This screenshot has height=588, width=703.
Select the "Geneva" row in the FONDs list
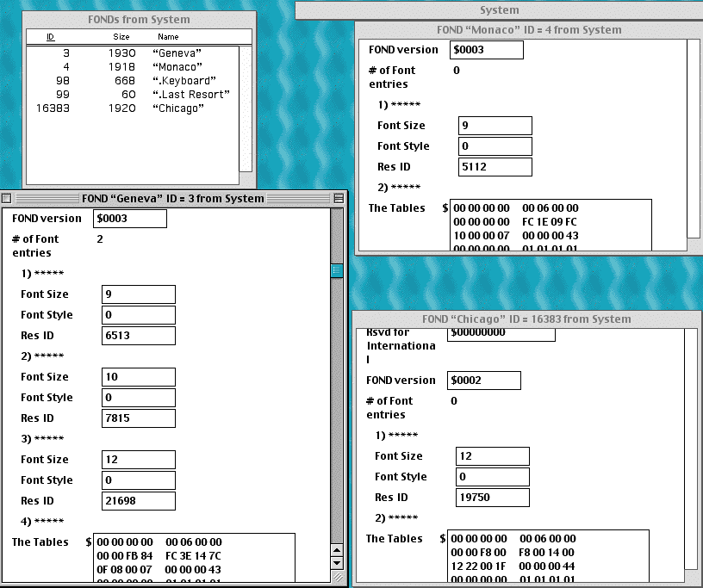coord(133,53)
